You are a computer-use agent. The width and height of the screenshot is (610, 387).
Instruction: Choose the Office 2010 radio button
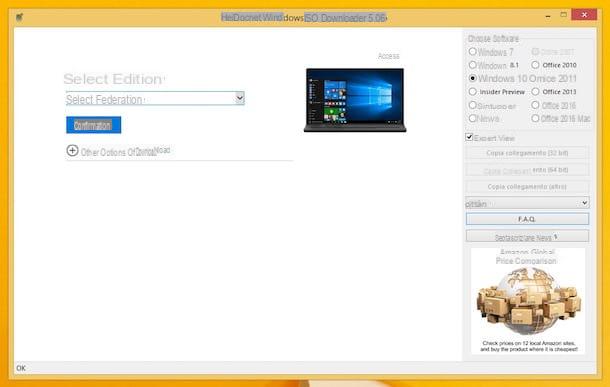535,65
